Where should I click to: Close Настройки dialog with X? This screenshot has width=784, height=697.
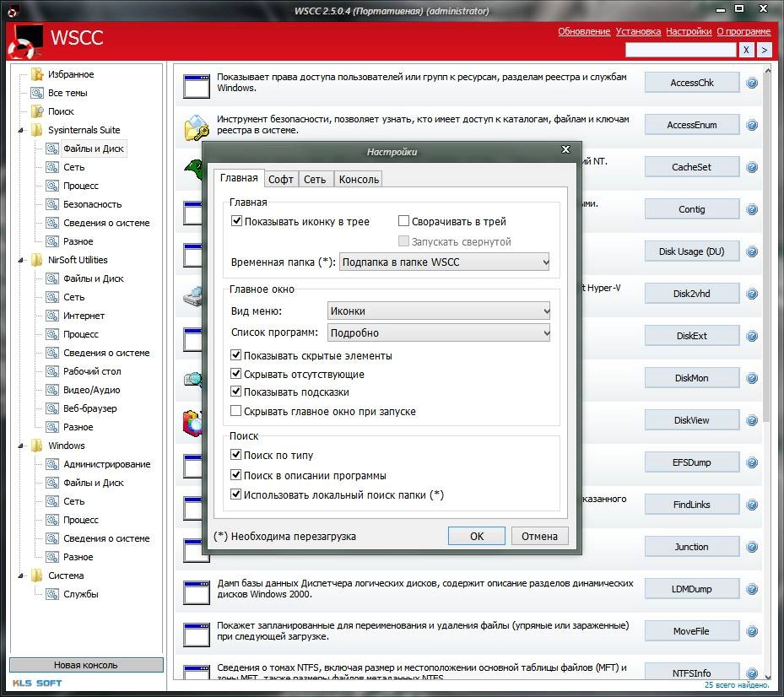coord(565,149)
